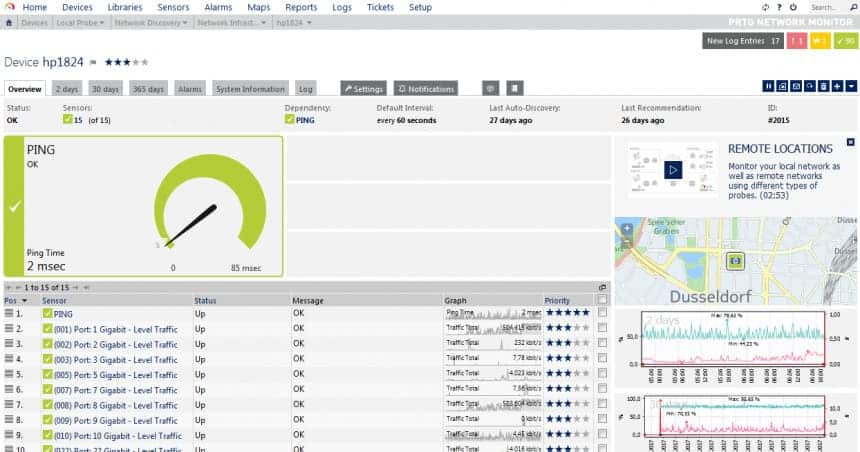
Task: Click the yellow warnings badge
Action: [821, 41]
